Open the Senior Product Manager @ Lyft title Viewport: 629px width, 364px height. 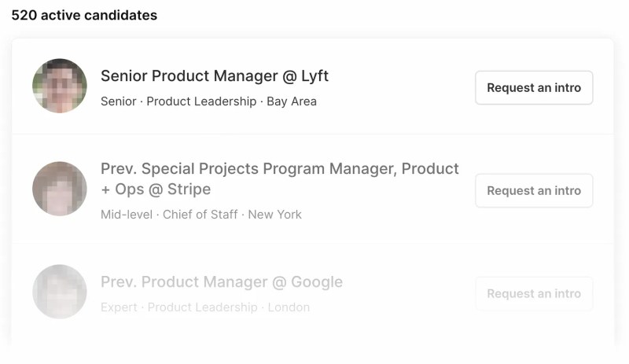point(215,76)
